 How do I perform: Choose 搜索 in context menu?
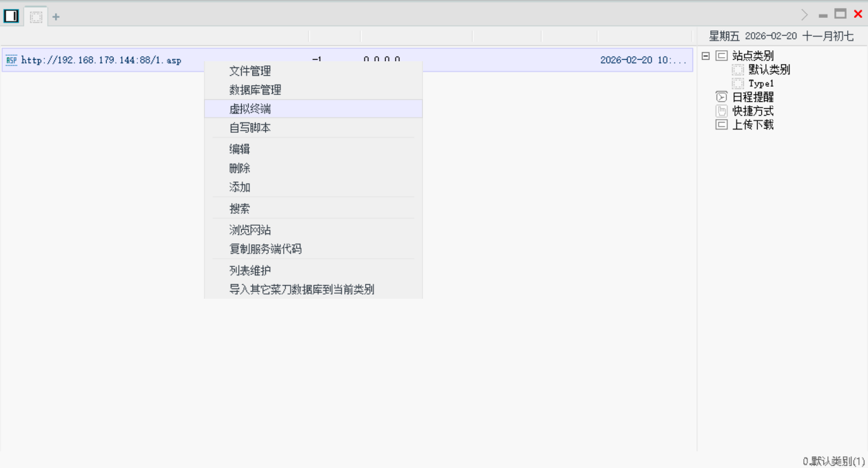(313, 209)
